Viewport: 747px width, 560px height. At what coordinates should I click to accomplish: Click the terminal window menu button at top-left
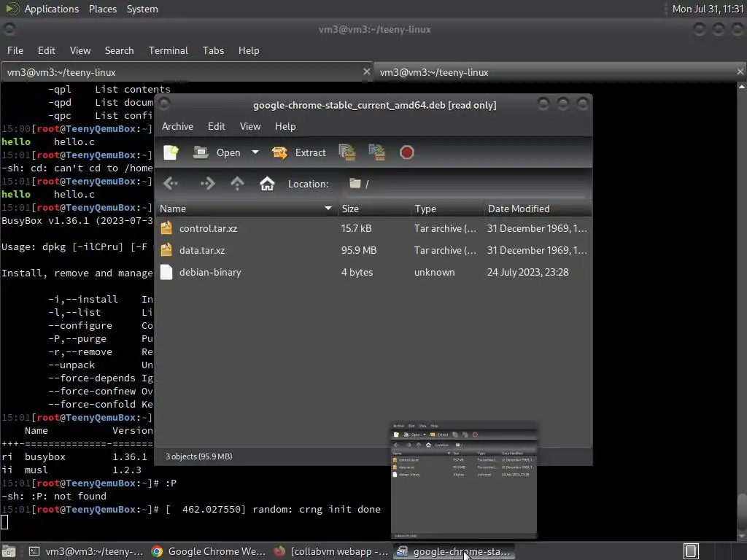pos(9,29)
